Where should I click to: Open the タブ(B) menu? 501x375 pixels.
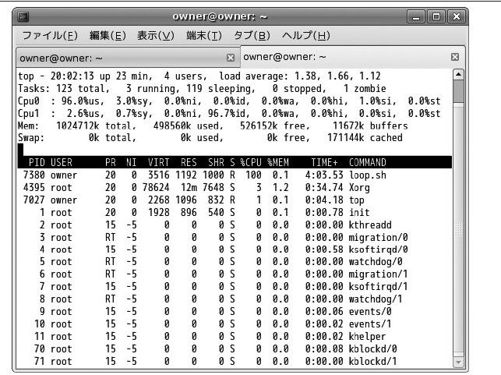[x=252, y=35]
